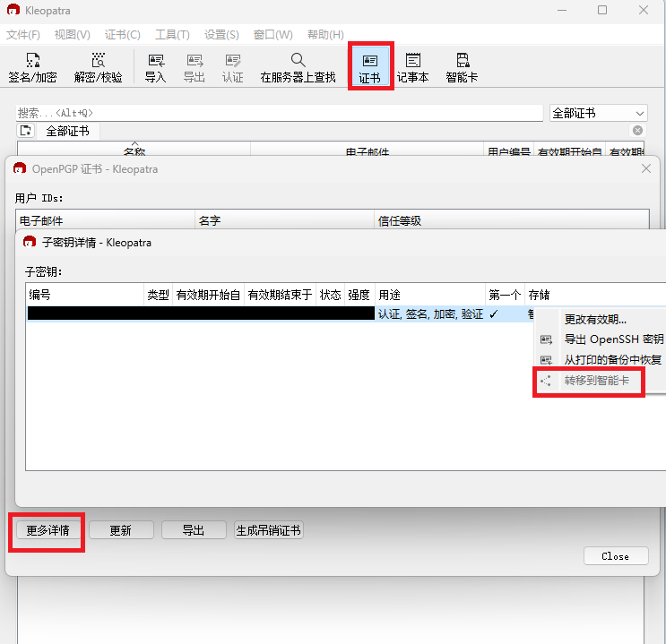Open the 工具(T) menu
The height and width of the screenshot is (644, 666).
coord(172,34)
